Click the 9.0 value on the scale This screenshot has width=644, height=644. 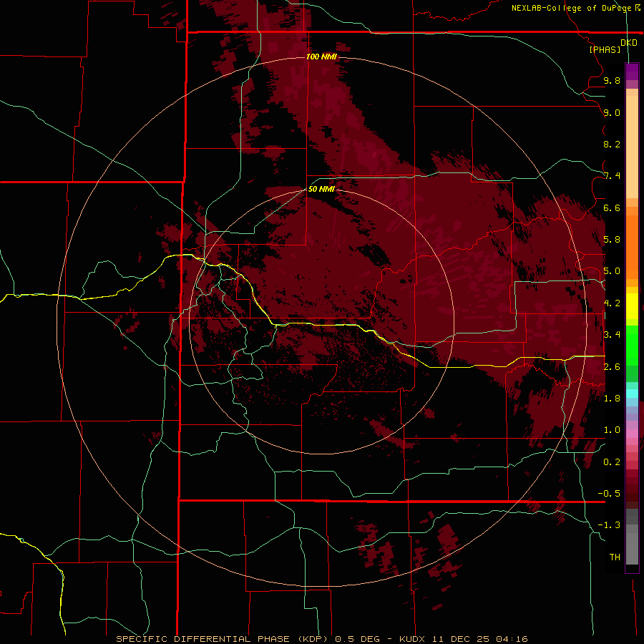coord(612,112)
